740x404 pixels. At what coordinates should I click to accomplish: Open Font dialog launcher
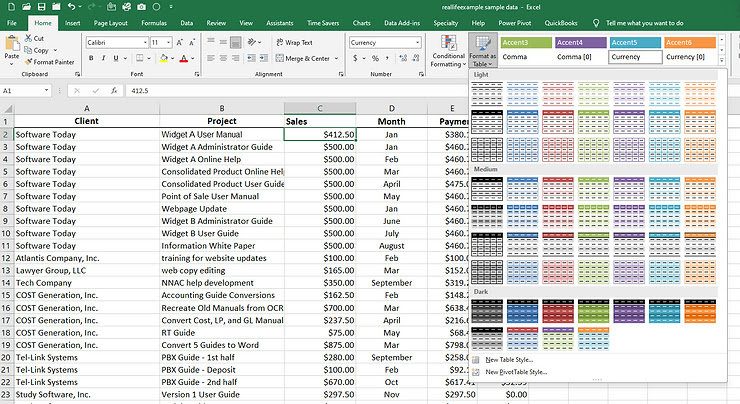(197, 74)
